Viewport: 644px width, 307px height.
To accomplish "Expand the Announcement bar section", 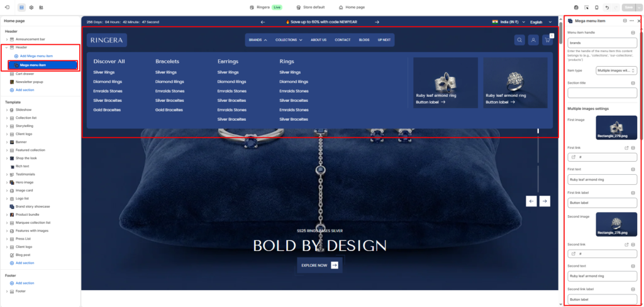I will 6,39.
